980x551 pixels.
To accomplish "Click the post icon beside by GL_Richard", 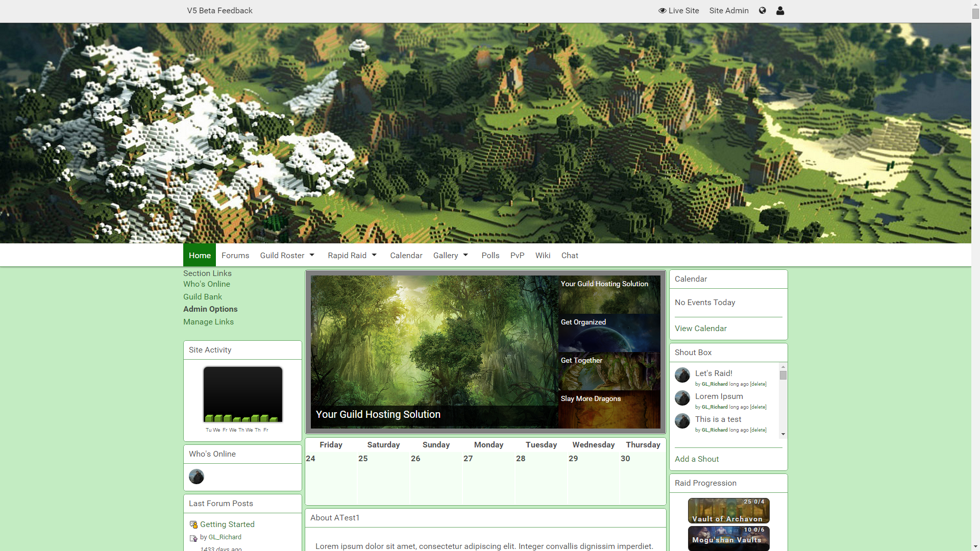I will (x=193, y=538).
